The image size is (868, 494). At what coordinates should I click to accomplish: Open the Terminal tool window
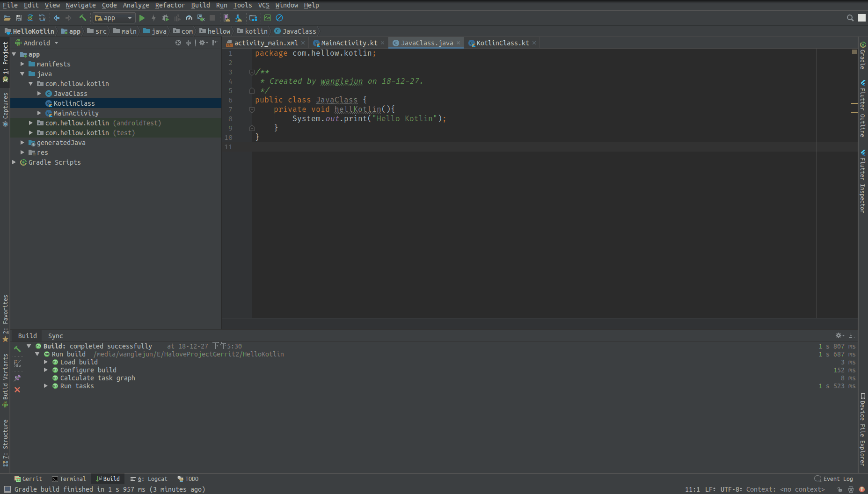[x=69, y=479]
